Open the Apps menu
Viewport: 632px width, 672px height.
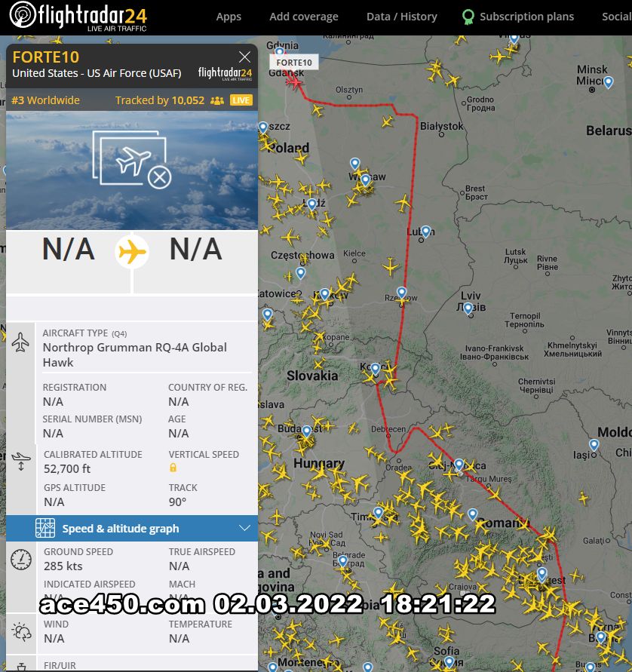229,17
